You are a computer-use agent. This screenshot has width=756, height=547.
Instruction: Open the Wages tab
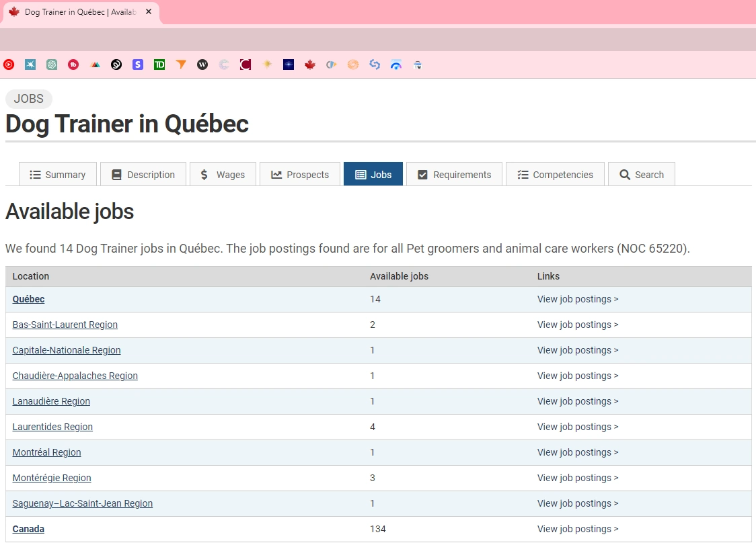[223, 175]
